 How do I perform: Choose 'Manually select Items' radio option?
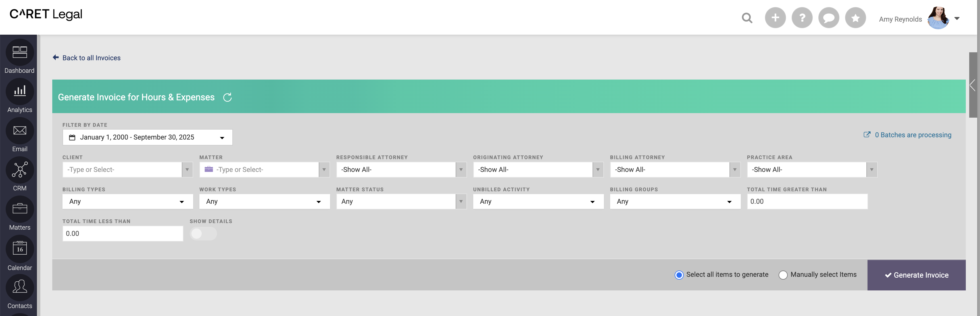[x=783, y=275]
